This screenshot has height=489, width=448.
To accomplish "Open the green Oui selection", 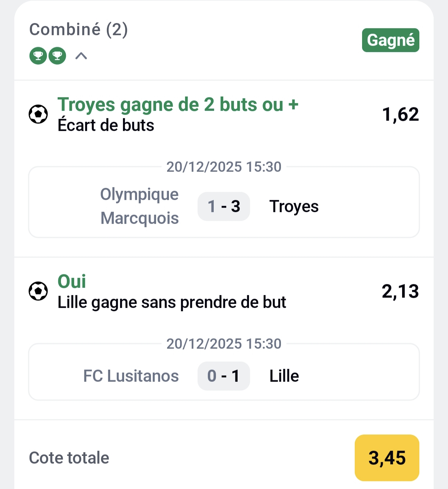I will (72, 282).
